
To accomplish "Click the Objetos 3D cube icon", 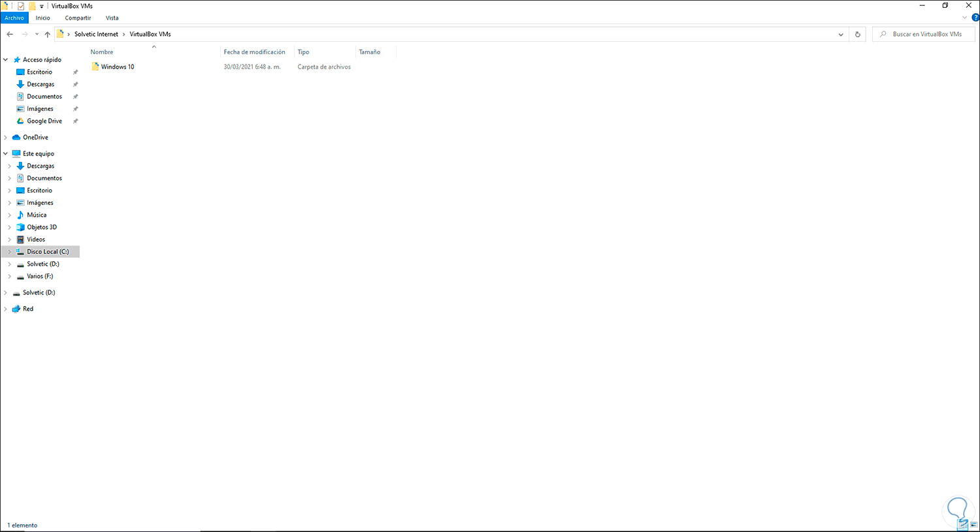I will pos(20,227).
